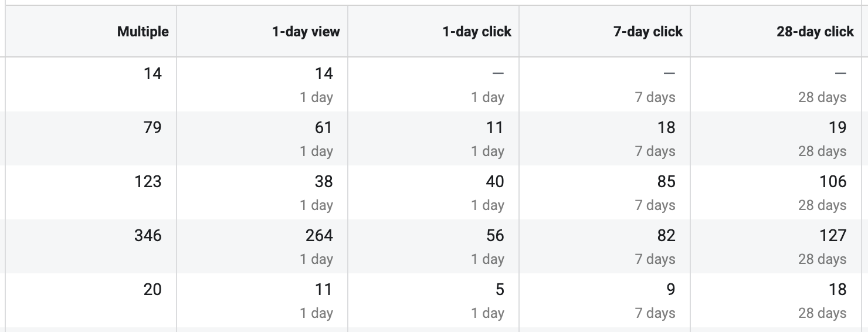868x332 pixels.
Task: Select the 264 cell under 1-day view
Action: (319, 235)
